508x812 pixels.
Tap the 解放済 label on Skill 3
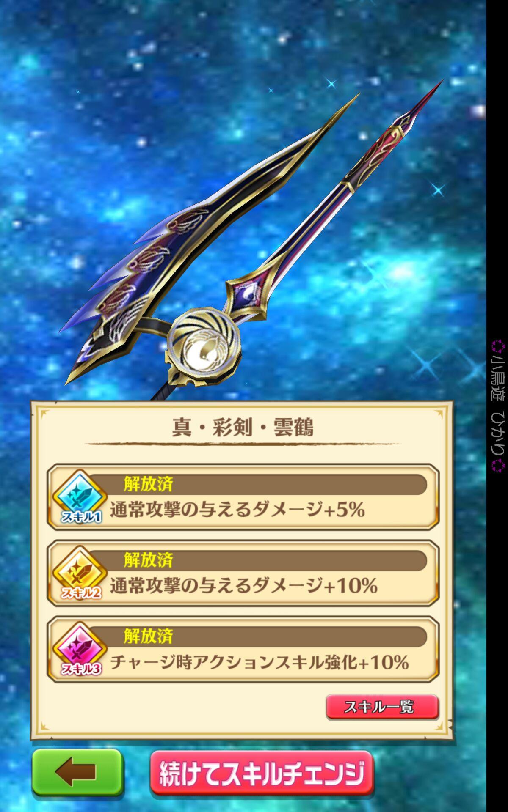[148, 636]
